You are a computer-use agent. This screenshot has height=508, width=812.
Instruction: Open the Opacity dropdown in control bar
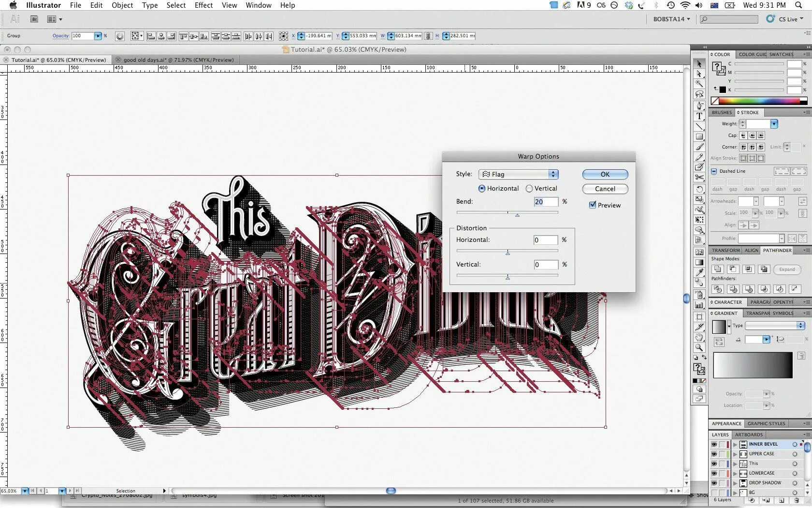click(98, 36)
